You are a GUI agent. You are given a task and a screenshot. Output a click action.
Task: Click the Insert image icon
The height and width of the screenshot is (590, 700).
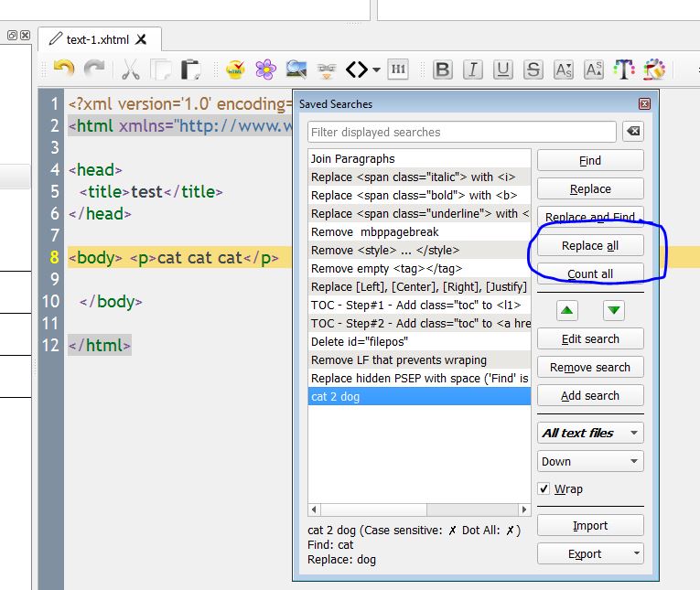click(x=296, y=70)
